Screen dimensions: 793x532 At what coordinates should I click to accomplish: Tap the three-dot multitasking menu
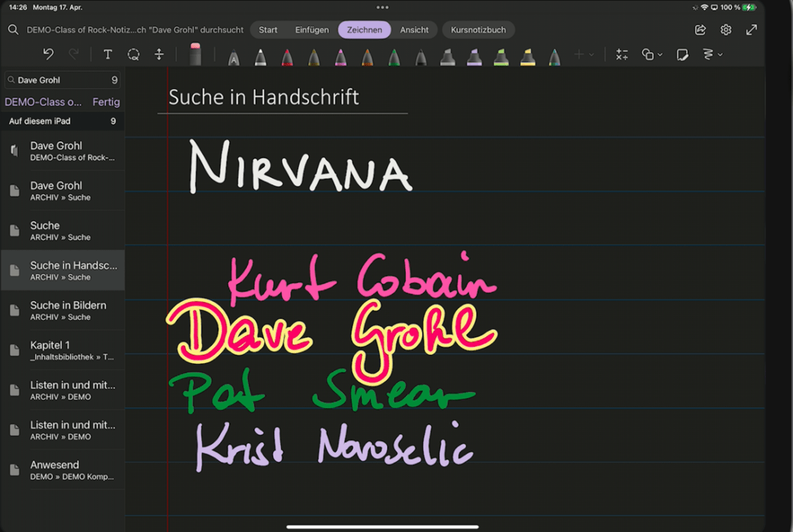[383, 8]
